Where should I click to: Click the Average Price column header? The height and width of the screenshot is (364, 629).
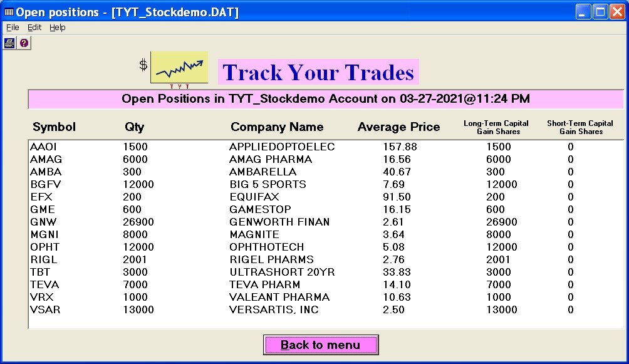[398, 127]
